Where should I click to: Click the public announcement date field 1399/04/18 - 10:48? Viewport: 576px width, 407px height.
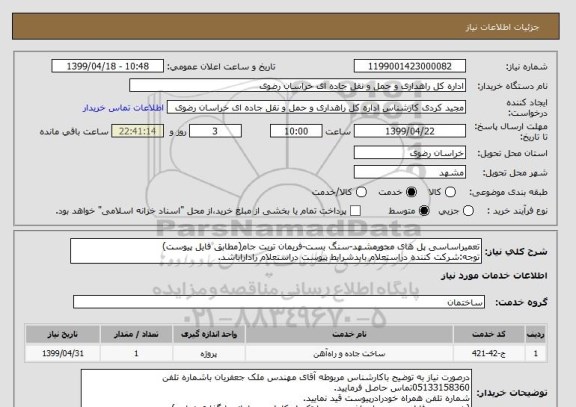tap(108, 66)
